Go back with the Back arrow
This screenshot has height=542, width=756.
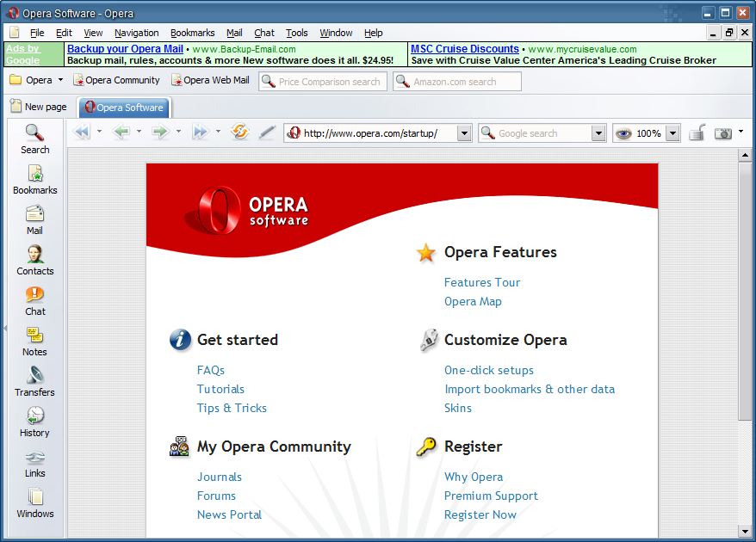121,132
